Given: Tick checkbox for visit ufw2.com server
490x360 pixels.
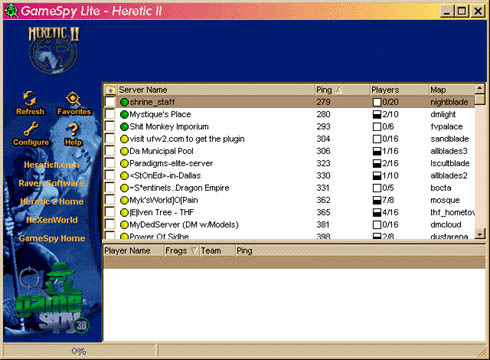Looking at the screenshot, I should [x=110, y=138].
